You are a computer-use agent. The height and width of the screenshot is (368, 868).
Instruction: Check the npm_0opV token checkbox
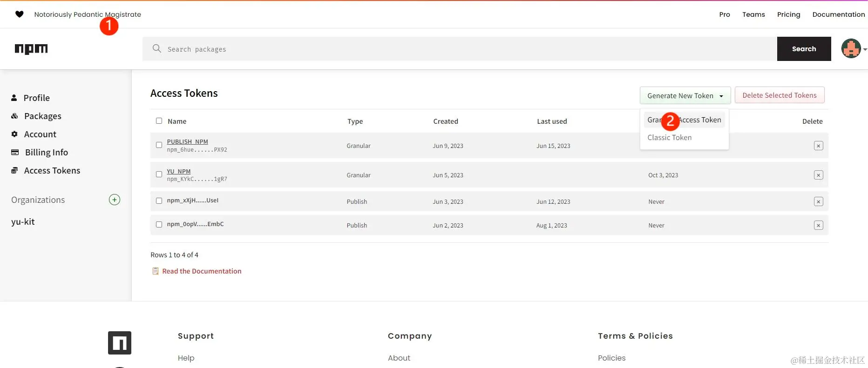(x=159, y=225)
